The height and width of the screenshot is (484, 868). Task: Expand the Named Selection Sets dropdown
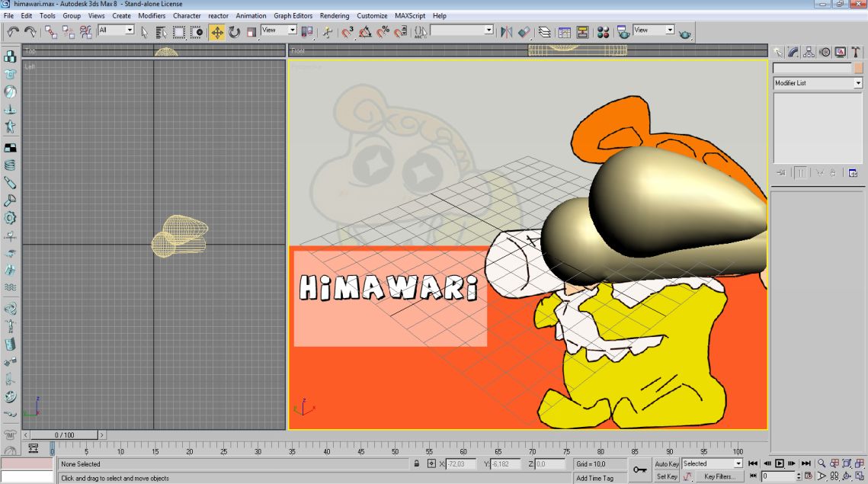(x=462, y=30)
